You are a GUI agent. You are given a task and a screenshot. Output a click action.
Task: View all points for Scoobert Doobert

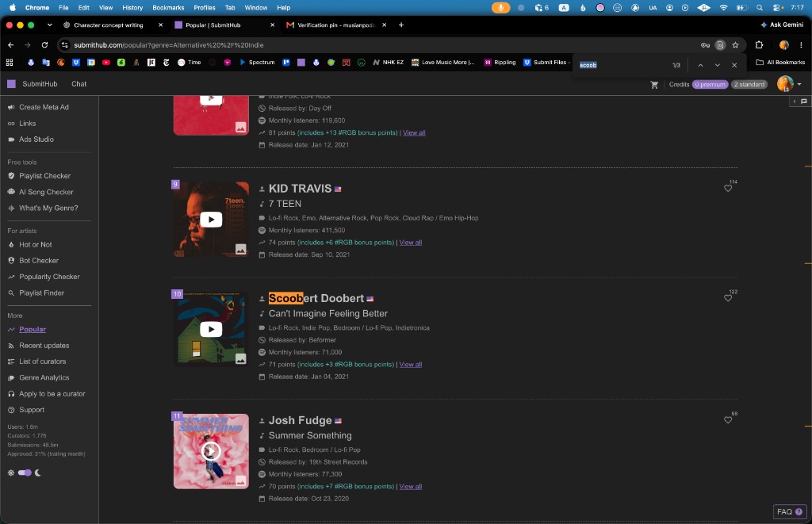pos(411,365)
